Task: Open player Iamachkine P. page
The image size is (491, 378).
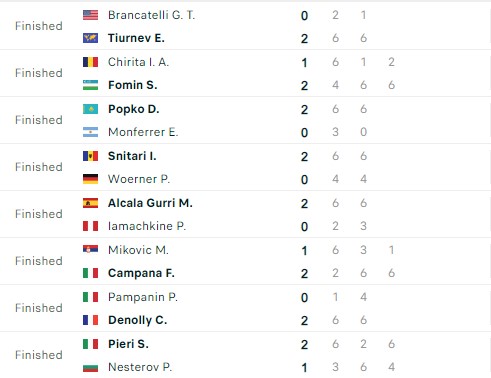Action: pos(147,226)
